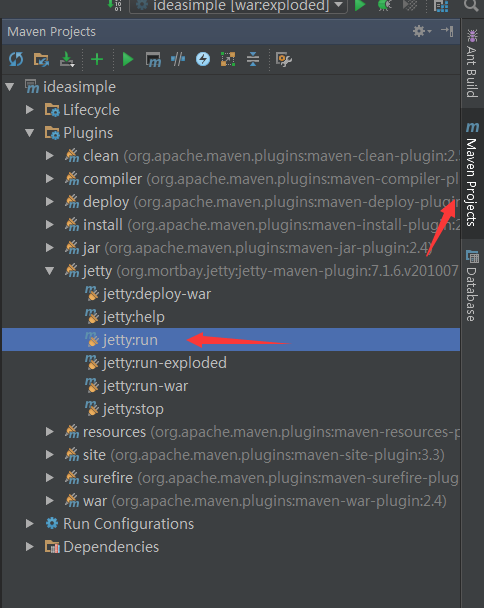Select the resources plugin row
The image size is (484, 608).
[x=231, y=432]
